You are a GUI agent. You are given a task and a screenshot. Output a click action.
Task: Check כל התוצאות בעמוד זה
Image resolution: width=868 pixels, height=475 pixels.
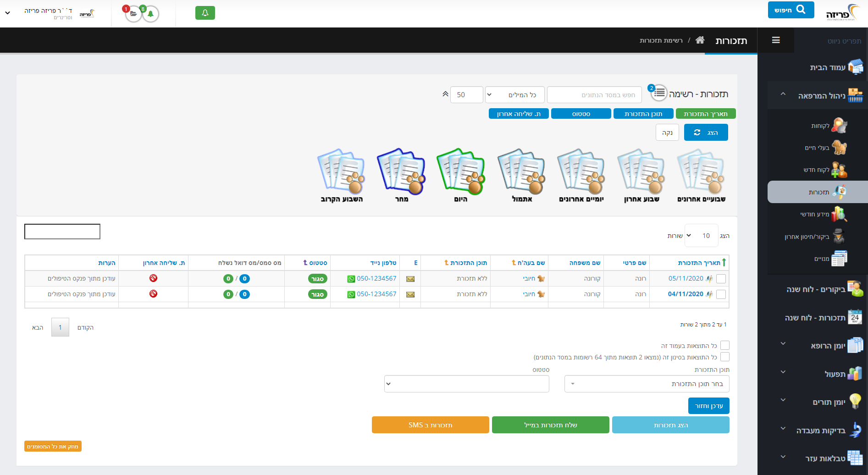[x=725, y=345]
